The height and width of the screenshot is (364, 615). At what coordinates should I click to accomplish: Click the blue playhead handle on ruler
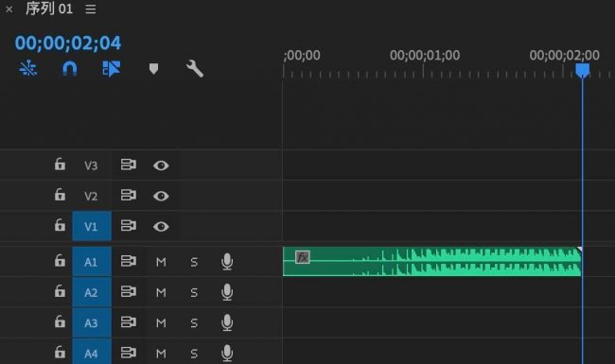point(583,70)
